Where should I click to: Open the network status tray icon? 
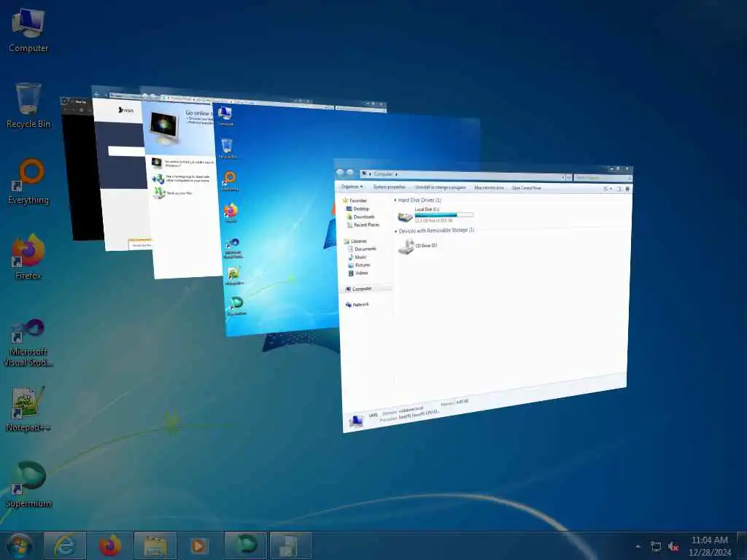click(x=656, y=547)
